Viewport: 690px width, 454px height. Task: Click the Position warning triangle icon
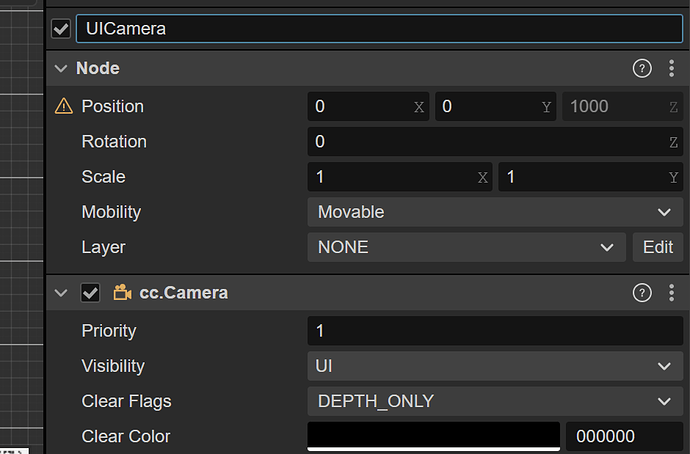[64, 106]
